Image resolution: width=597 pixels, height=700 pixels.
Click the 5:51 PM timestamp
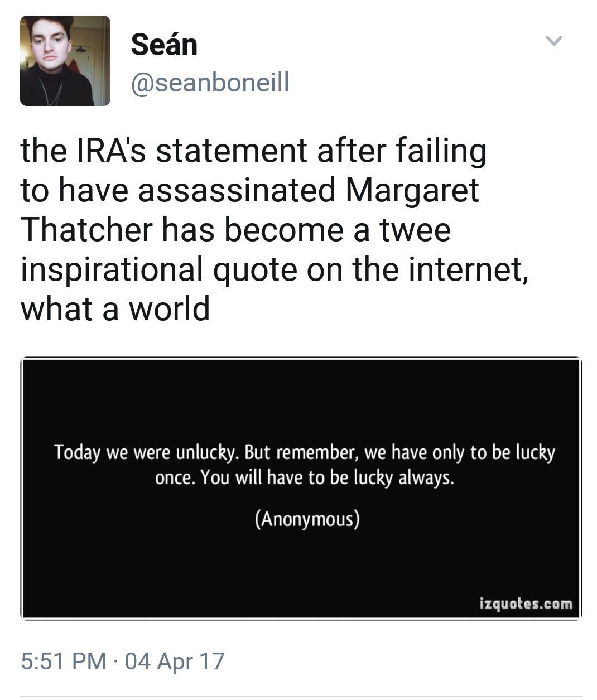[64, 662]
